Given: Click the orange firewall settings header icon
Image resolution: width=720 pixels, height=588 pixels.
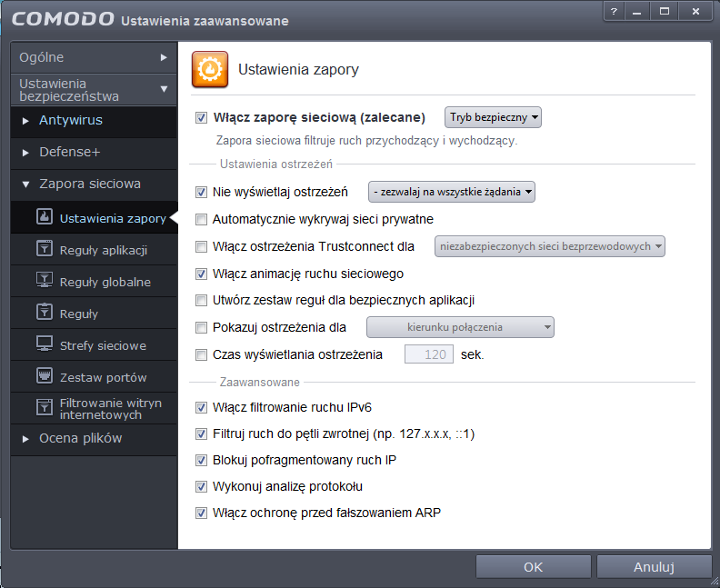Looking at the screenshot, I should click(210, 69).
